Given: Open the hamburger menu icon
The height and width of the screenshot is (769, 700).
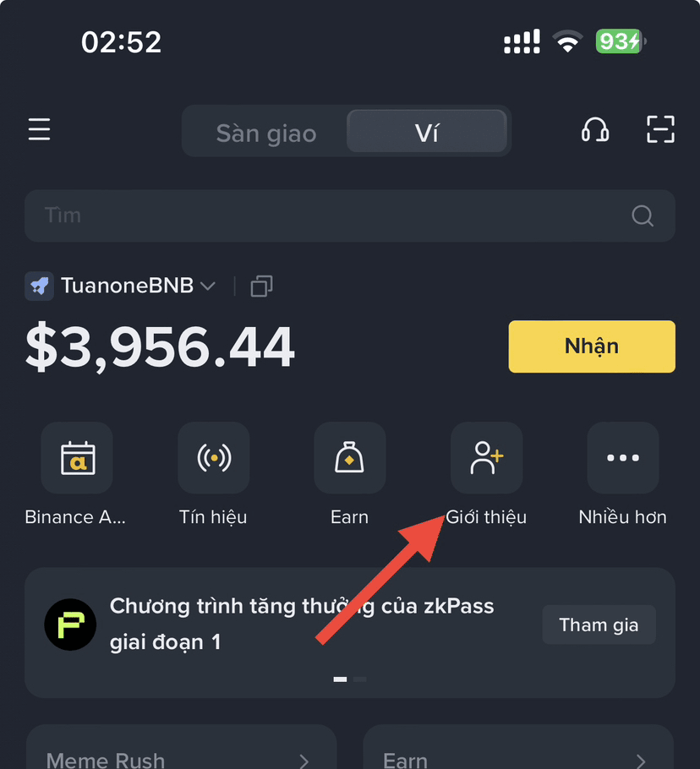Looking at the screenshot, I should pos(39,129).
